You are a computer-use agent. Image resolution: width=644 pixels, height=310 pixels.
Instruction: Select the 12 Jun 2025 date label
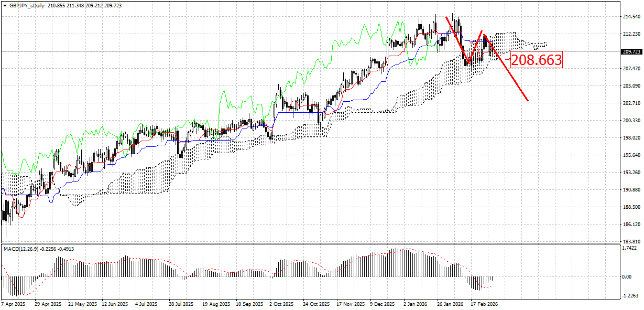pyautogui.click(x=115, y=304)
